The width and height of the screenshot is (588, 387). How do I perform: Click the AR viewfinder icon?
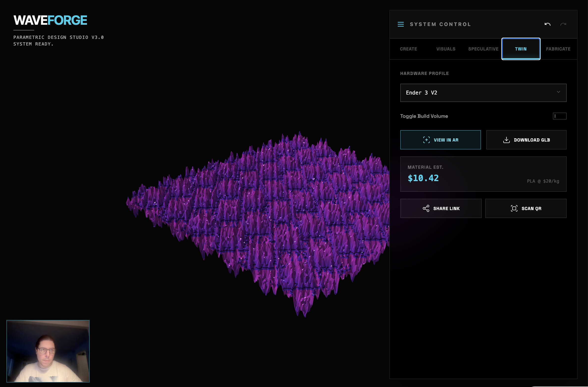point(426,140)
